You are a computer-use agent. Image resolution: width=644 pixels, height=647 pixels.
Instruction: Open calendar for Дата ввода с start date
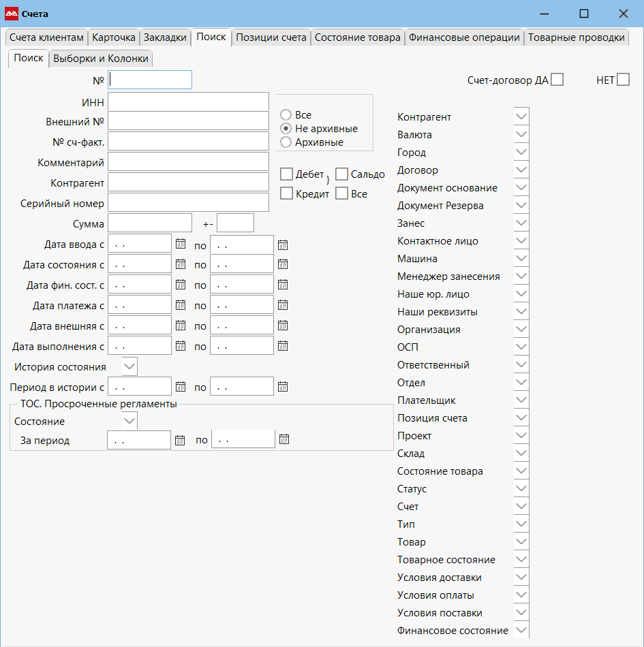click(x=181, y=244)
